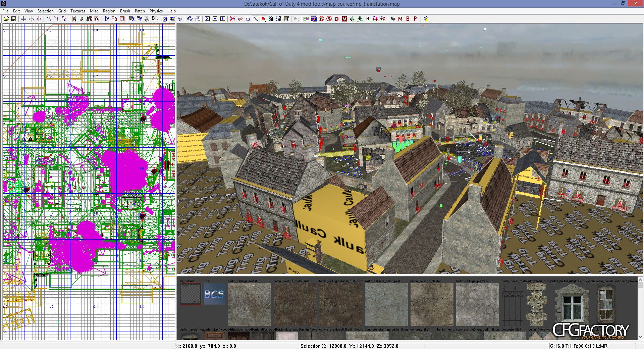The height and width of the screenshot is (349, 644).
Task: Toggle the crossed-out S filter icon
Action: (329, 19)
